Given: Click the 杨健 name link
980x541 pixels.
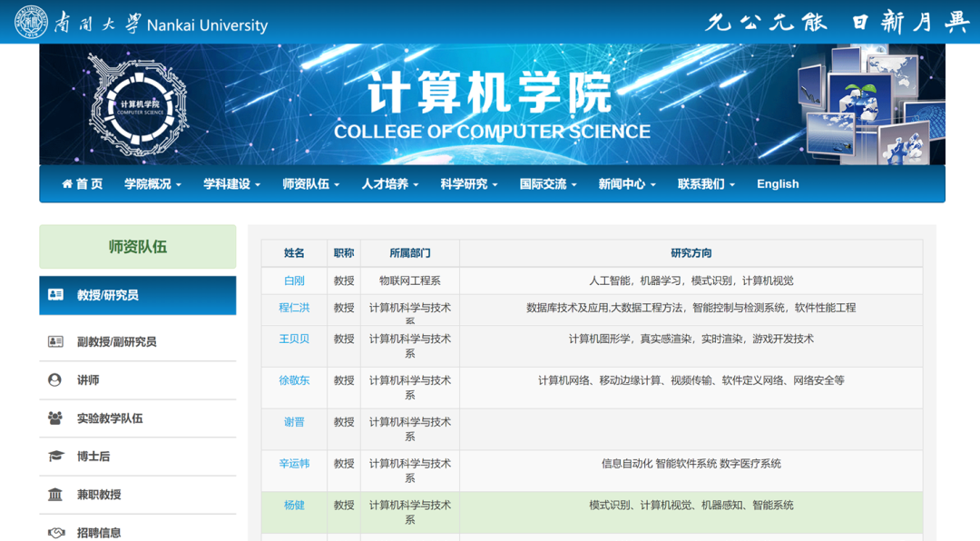Looking at the screenshot, I should (294, 505).
